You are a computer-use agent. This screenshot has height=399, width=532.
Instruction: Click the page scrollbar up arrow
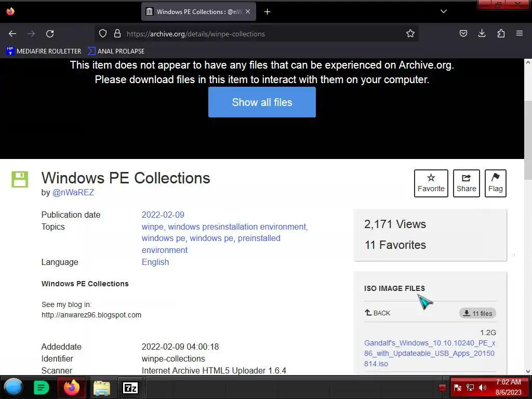coord(528,62)
